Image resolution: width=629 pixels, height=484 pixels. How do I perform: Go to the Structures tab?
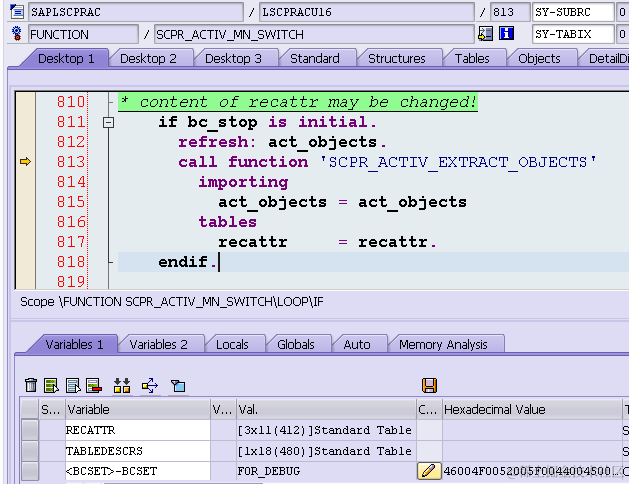[x=397, y=59]
